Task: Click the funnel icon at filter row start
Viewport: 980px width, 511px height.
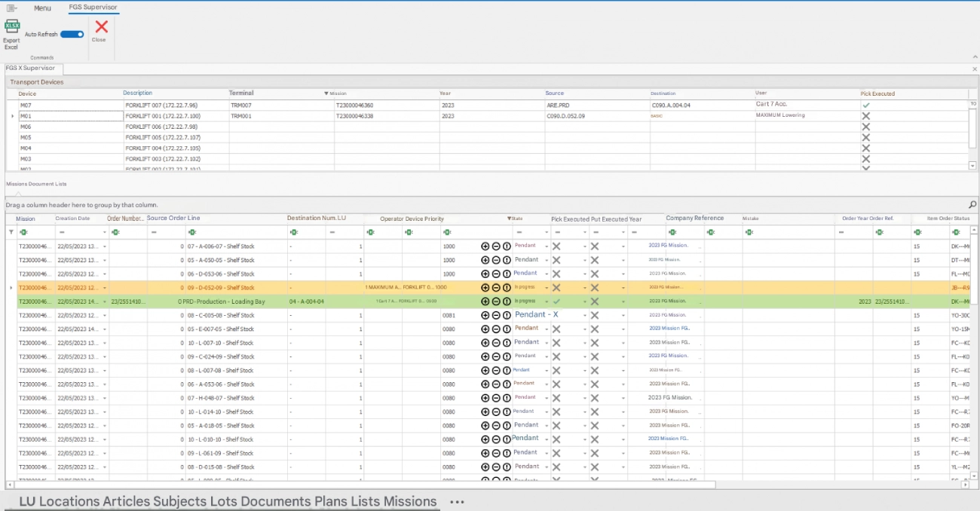Action: pos(11,232)
